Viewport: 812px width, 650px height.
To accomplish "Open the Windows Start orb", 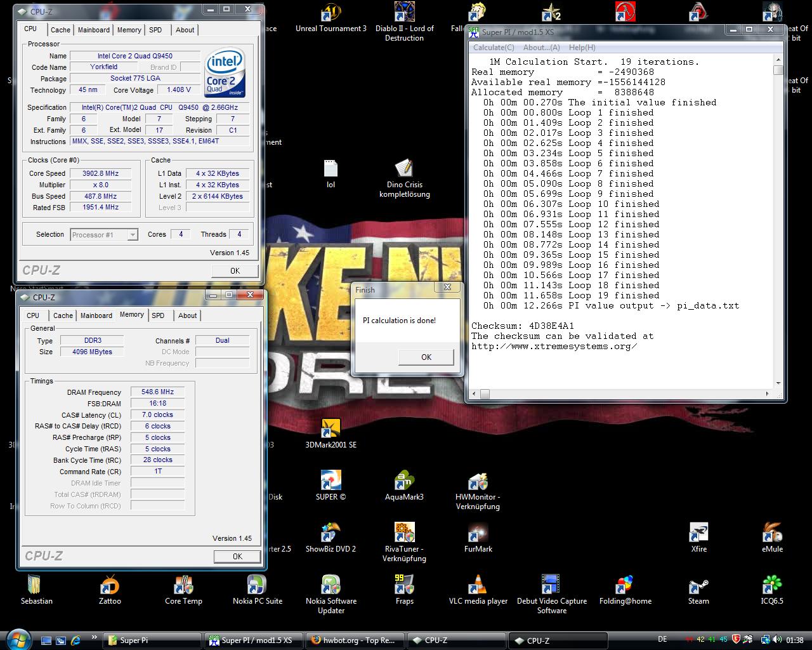I will tap(17, 639).
